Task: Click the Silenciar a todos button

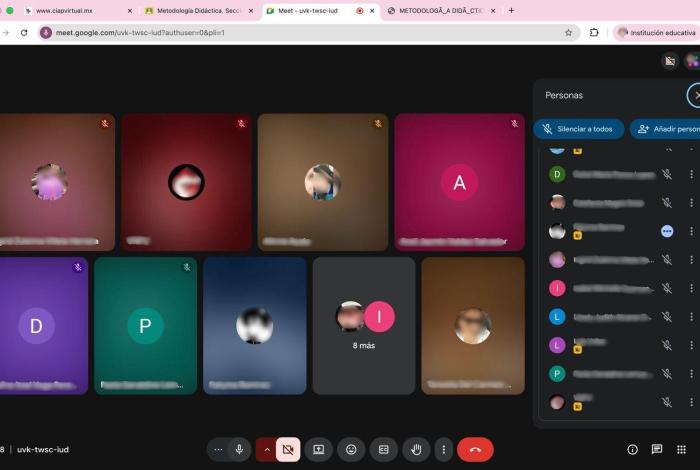Action: tap(579, 129)
